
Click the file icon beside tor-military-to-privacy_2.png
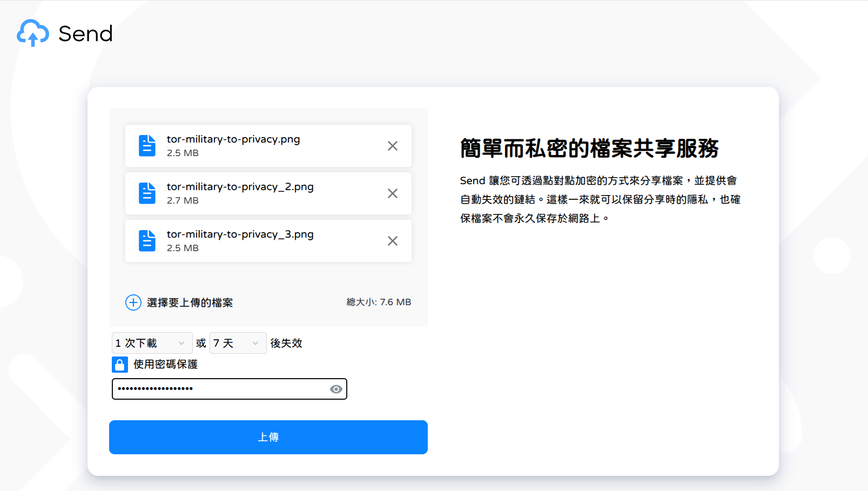147,193
